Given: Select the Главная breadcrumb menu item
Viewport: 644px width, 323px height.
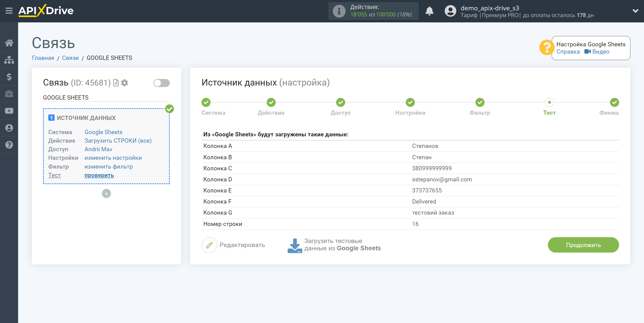Looking at the screenshot, I should tap(43, 58).
